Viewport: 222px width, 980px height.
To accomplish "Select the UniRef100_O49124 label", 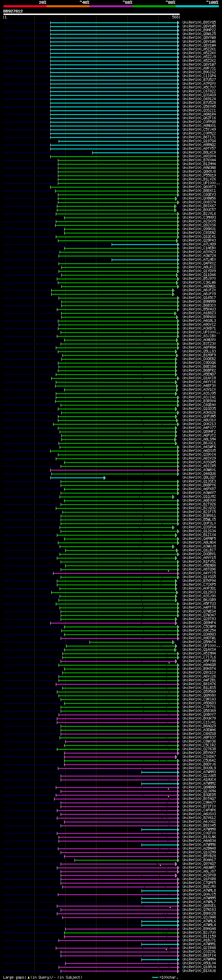I will [x=199, y=99].
